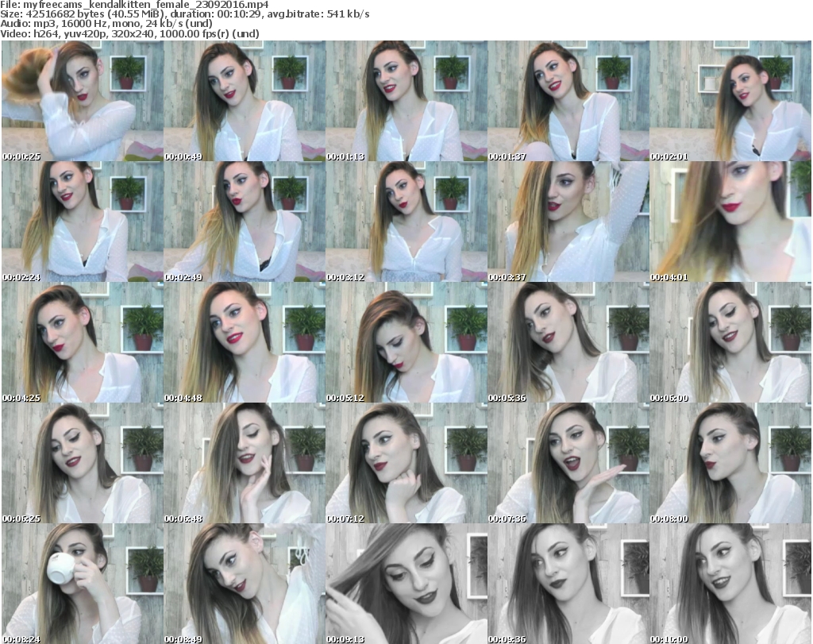The width and height of the screenshot is (813, 644).
Task: Click the Audio line reading mp3, 16000 Hz
Action: [106, 24]
